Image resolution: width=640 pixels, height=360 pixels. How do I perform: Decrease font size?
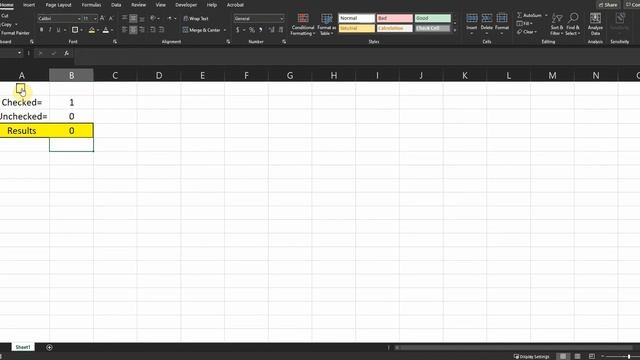[111, 18]
